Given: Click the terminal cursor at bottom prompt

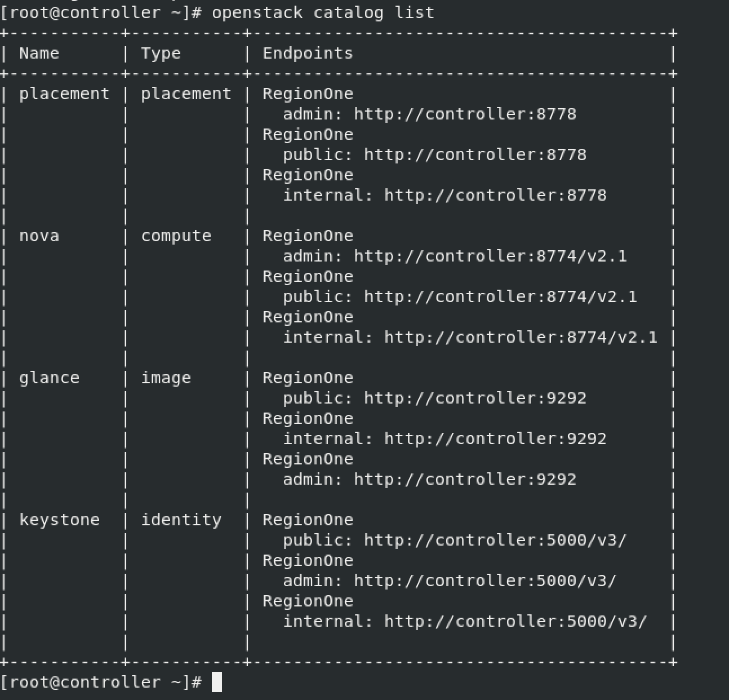Looking at the screenshot, I should pyautogui.click(x=217, y=682).
